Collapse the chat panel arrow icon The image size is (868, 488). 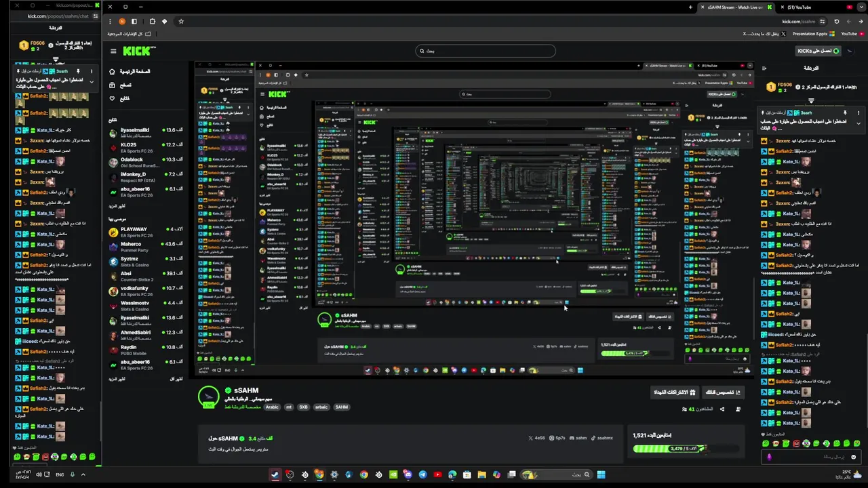pos(764,68)
